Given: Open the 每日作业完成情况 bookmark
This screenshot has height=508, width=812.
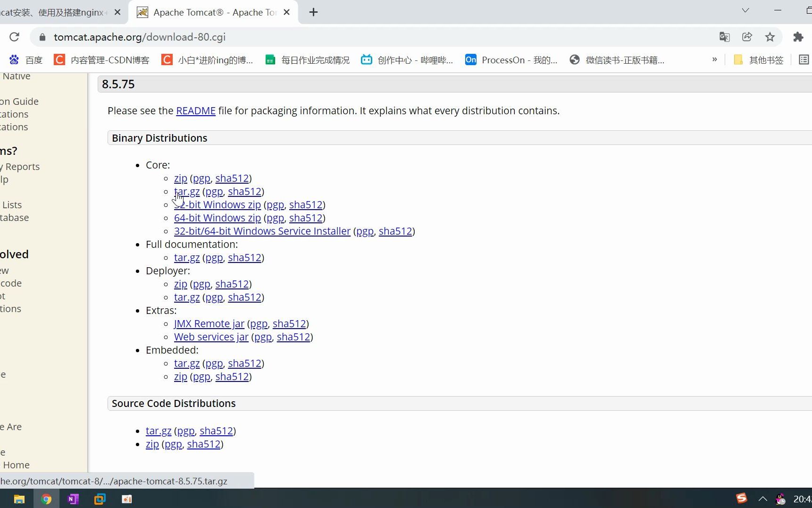Looking at the screenshot, I should 307,60.
